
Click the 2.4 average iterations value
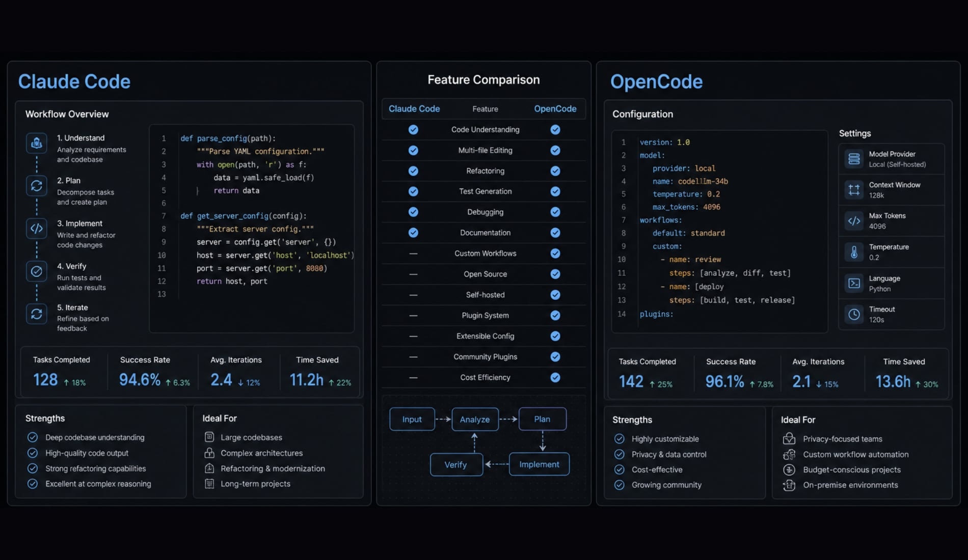pos(221,380)
